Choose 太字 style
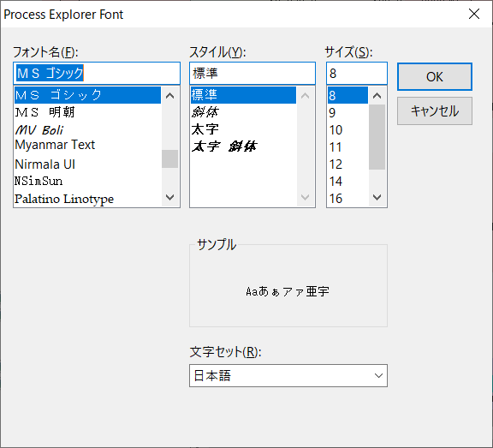The width and height of the screenshot is (493, 448). (243, 129)
